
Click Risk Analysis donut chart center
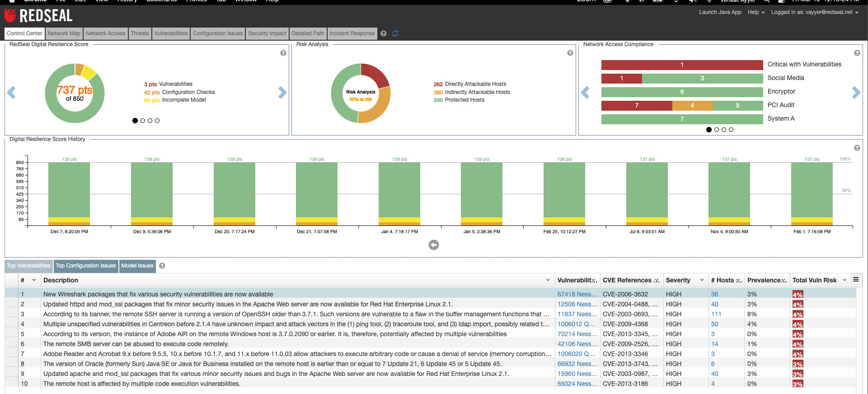[361, 94]
